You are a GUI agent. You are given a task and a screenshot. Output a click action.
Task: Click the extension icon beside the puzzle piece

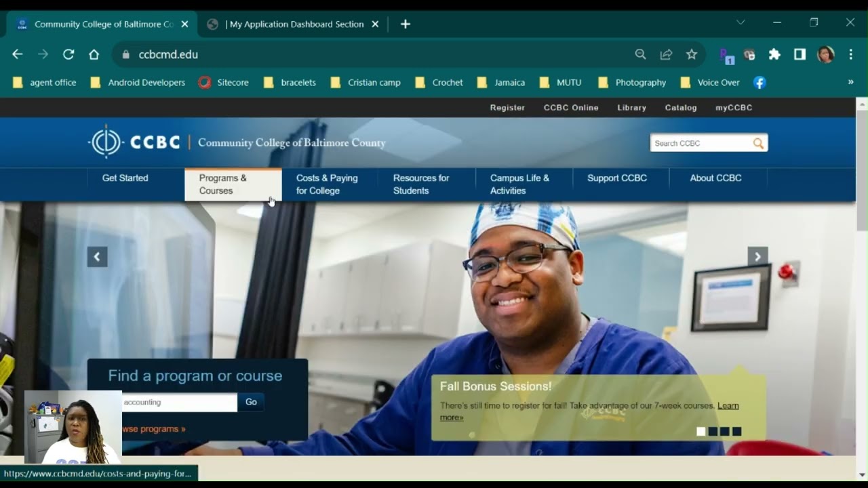pos(749,55)
